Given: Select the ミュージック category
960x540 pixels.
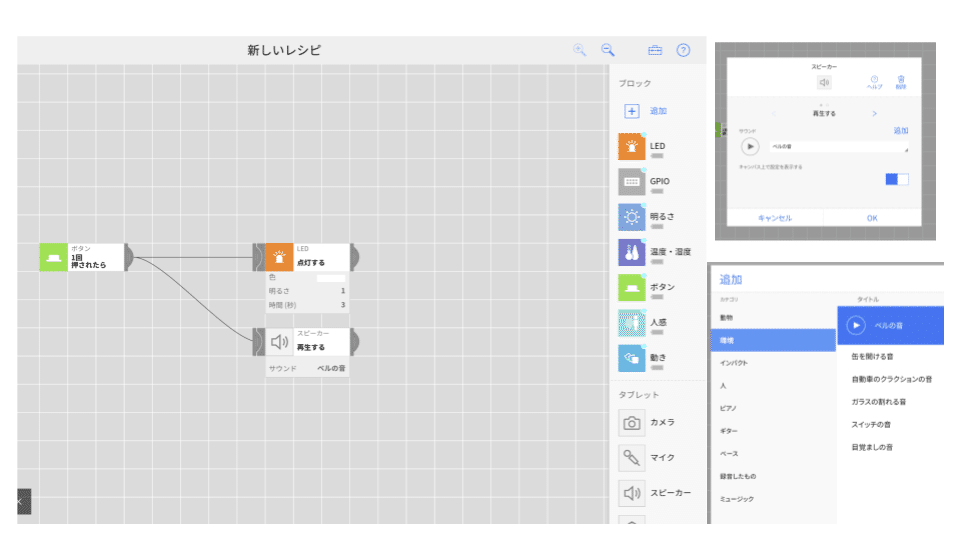Looking at the screenshot, I should coord(773,499).
